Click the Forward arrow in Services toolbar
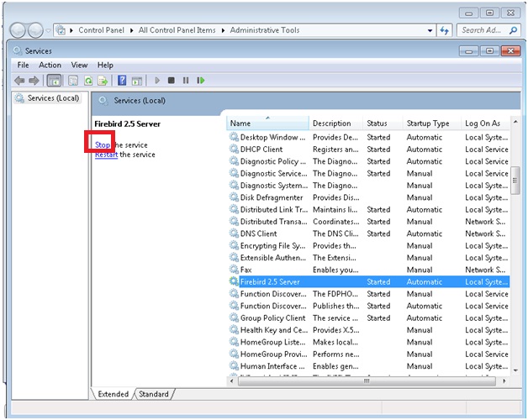 34,81
